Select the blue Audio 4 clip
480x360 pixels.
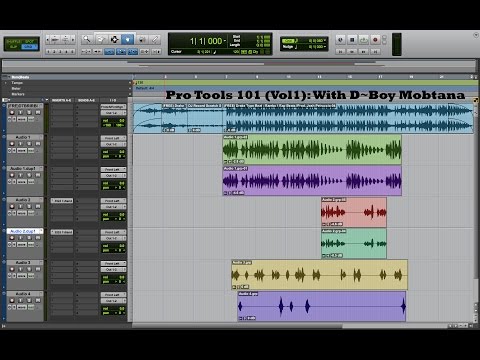[x=322, y=306]
